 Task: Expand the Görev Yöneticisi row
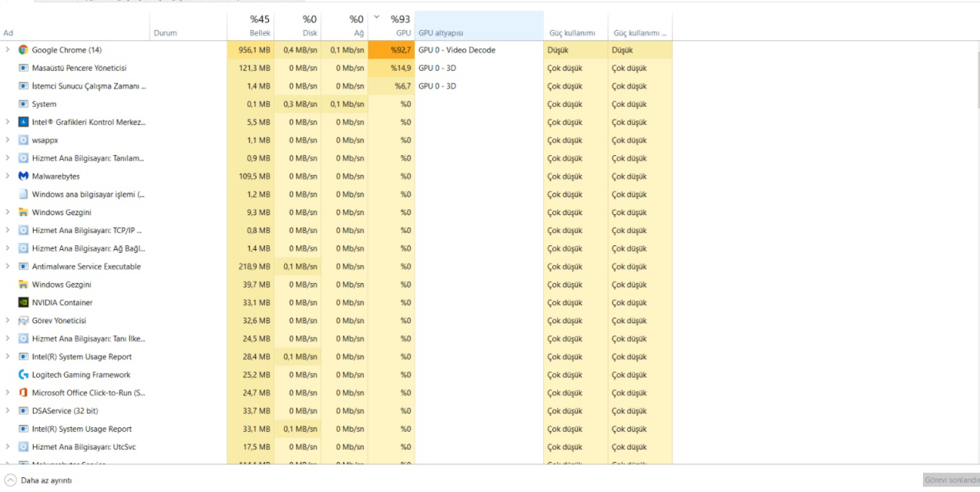pyautogui.click(x=8, y=320)
